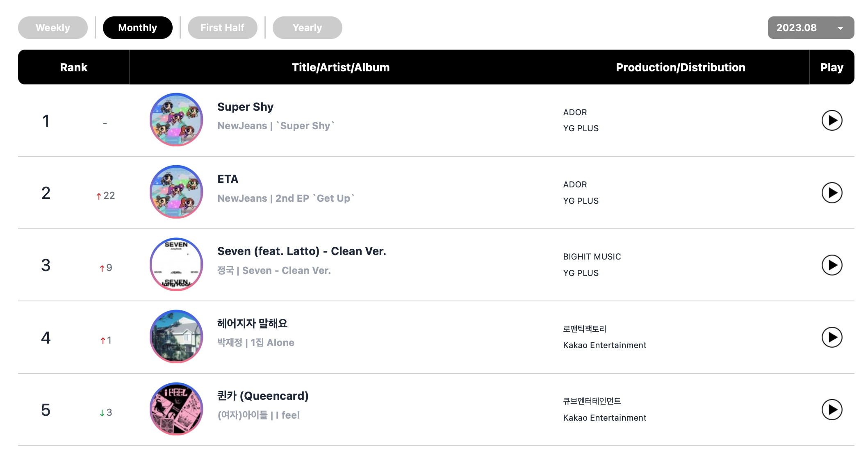Open the ETA album cover thumbnail
Screen dimensions: 868x451
[176, 192]
